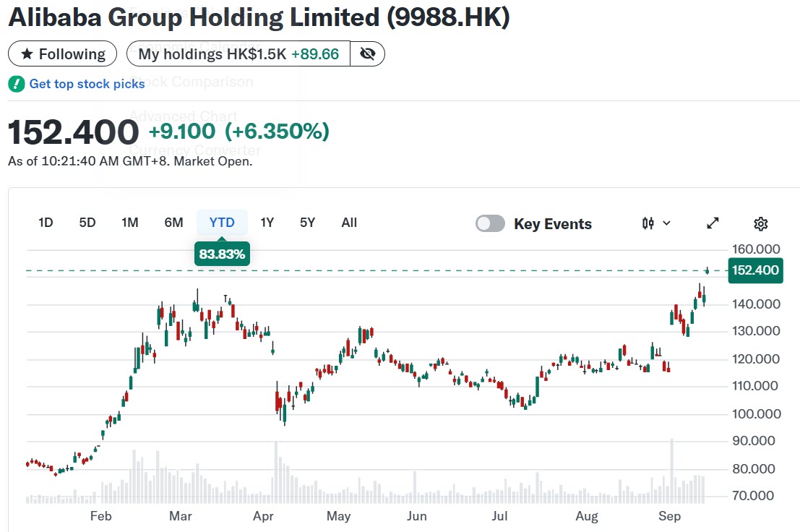Click the Jul month label
Screen dimensions: 800x532
pyautogui.click(x=499, y=516)
